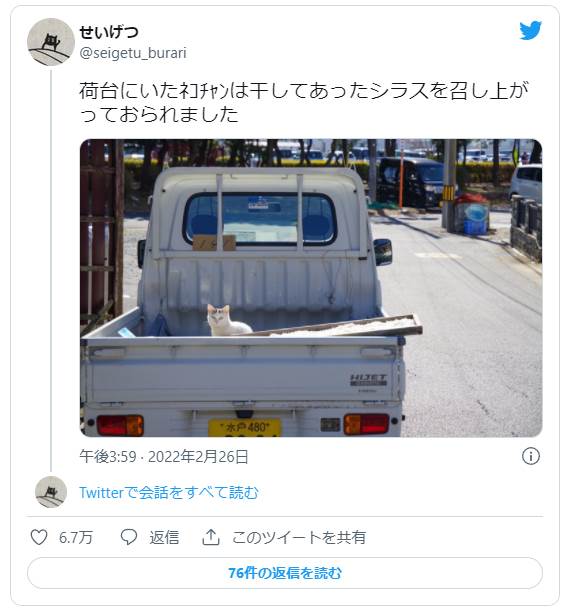
Task: Click the small avatar beside conversation link
Action: (x=51, y=492)
